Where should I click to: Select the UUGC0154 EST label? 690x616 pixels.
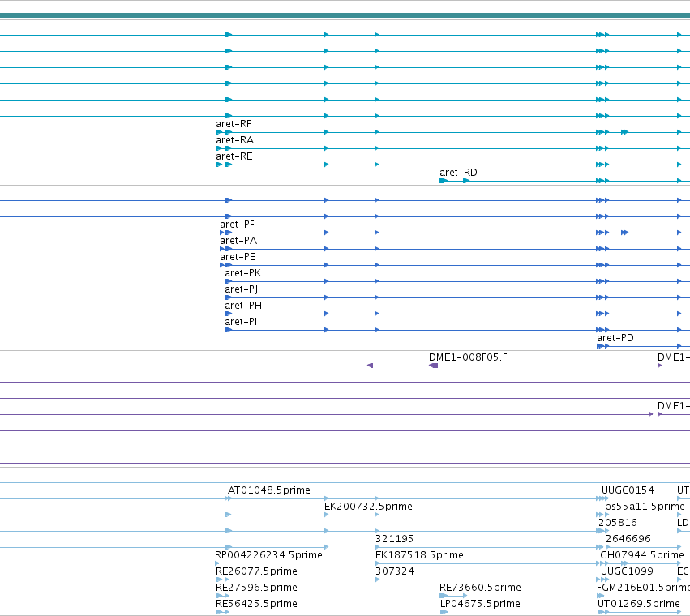(628, 490)
